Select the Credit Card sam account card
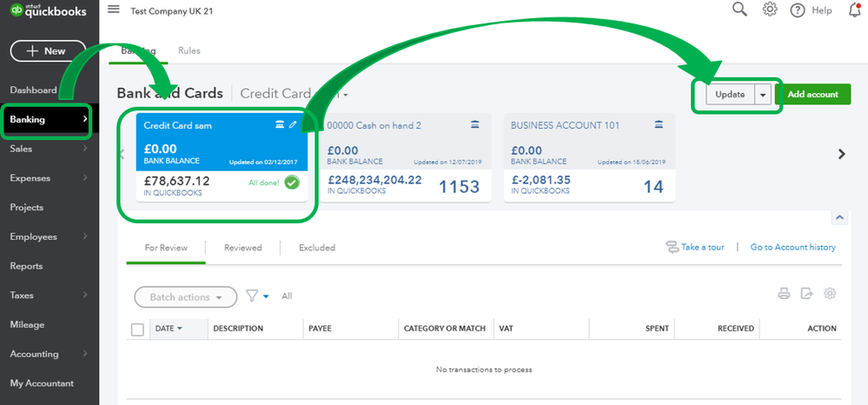 (222, 157)
